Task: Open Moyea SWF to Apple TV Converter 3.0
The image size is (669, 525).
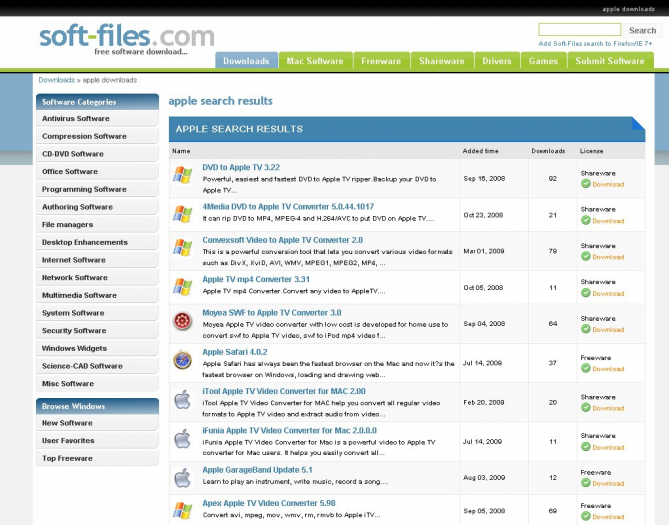Action: [x=272, y=313]
